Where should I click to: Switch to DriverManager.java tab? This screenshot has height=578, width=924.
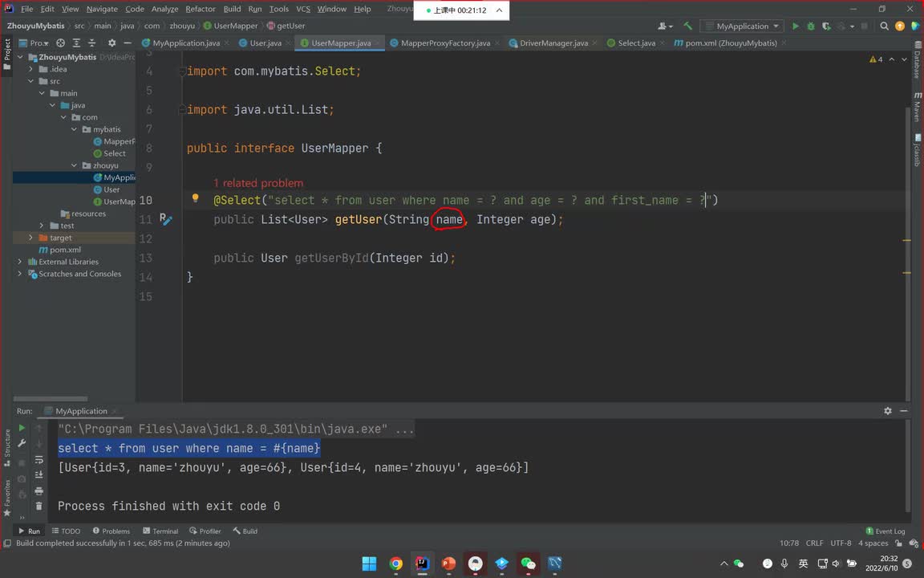click(553, 43)
